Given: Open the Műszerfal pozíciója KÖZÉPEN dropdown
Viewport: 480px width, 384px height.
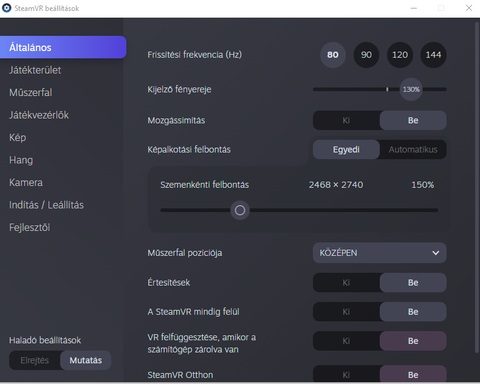Looking at the screenshot, I should [x=380, y=253].
